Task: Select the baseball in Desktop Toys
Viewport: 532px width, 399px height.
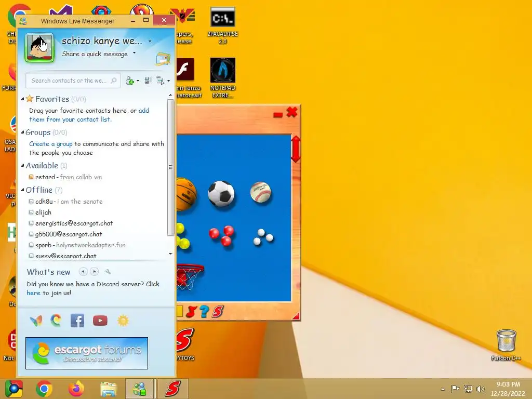Action: coord(261,192)
